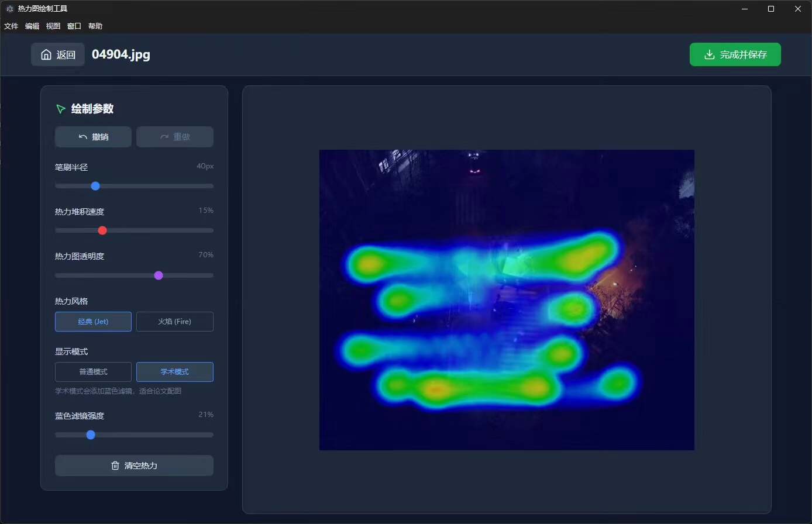Click the 绘制参数 panel heading
This screenshot has height=524, width=812.
tap(92, 109)
